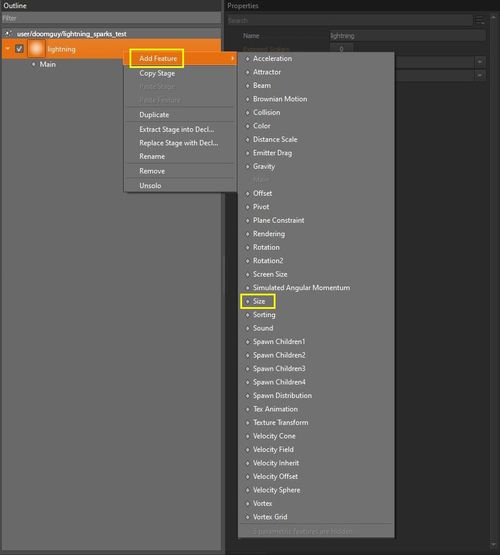Click the Properties scrollbar up arrow
500x555 pixels.
(x=493, y=17)
